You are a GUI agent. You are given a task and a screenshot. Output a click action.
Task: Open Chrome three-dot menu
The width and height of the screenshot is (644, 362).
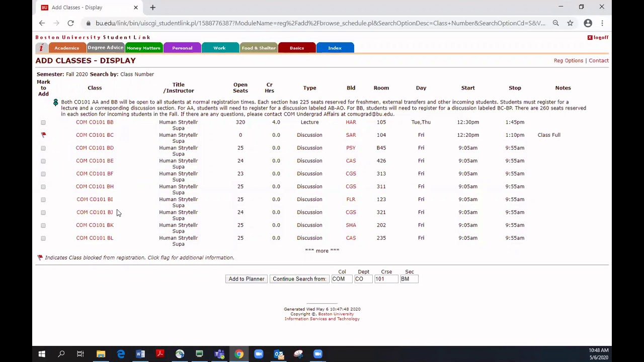[602, 23]
